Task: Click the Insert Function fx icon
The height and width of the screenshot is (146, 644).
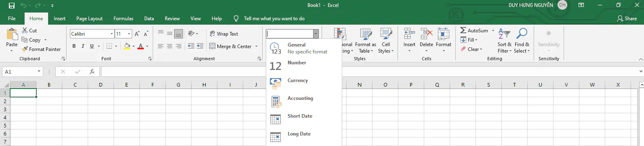Action: point(92,72)
